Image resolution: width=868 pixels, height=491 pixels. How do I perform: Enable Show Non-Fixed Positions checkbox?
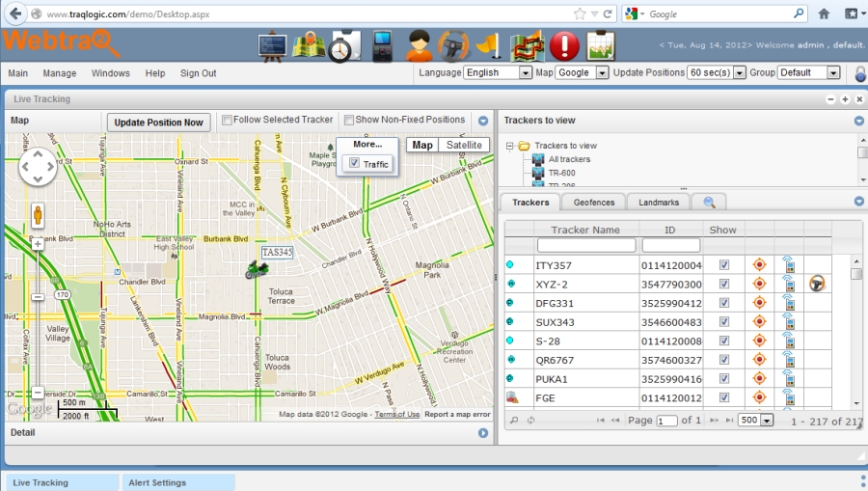click(x=349, y=120)
